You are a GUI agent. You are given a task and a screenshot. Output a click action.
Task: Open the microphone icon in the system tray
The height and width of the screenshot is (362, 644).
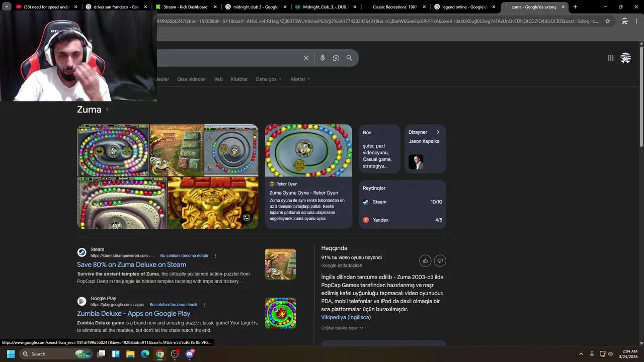tap(592, 354)
